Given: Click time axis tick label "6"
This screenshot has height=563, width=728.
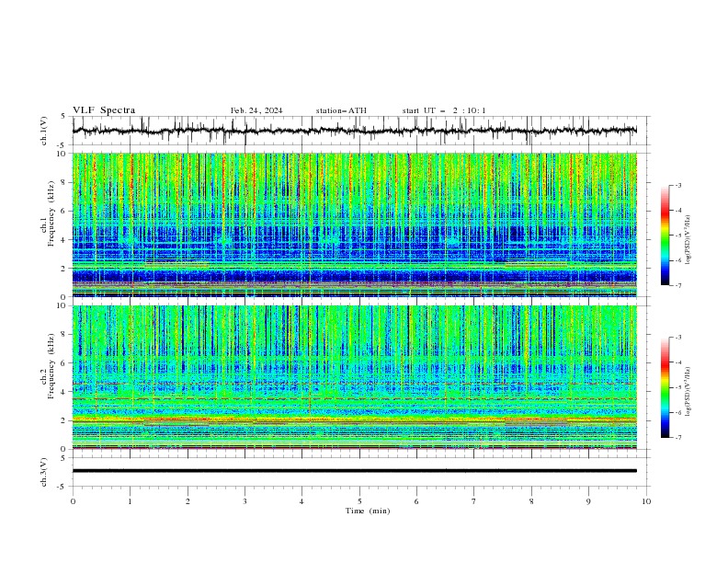Looking at the screenshot, I should coord(416,501).
